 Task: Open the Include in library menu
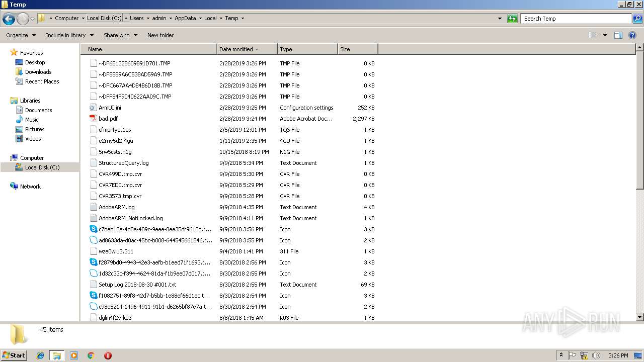69,35
